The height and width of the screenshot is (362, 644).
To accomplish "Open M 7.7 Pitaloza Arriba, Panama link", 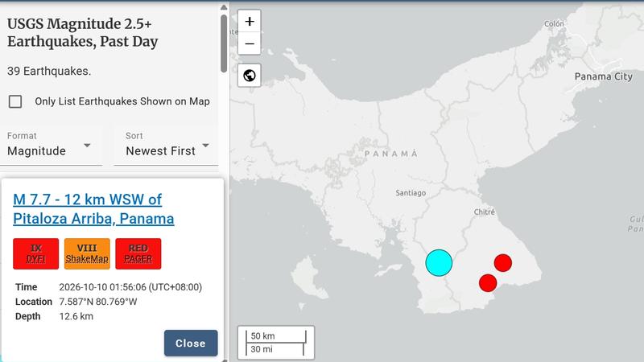I will 93,209.
